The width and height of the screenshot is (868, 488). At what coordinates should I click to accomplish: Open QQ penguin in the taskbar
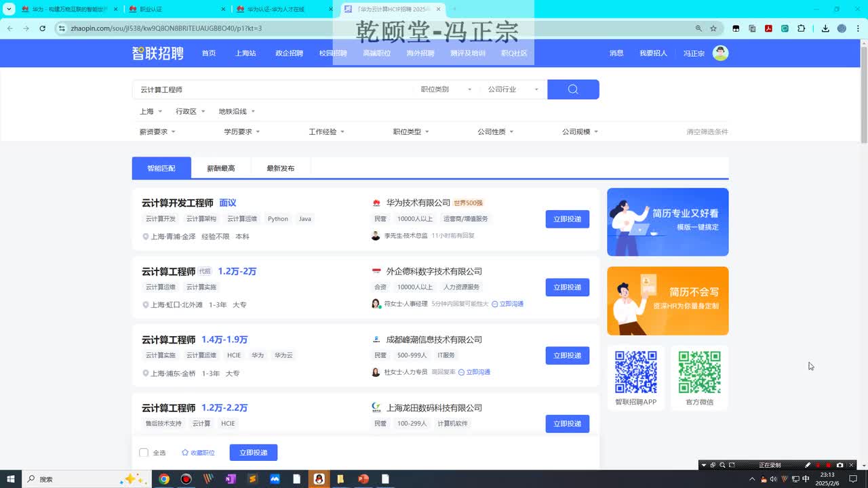coord(319,479)
